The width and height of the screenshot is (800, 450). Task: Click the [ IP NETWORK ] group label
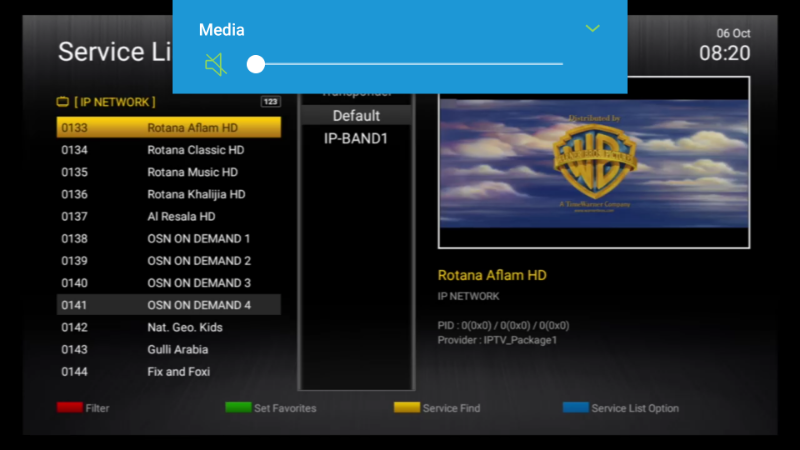(115, 102)
